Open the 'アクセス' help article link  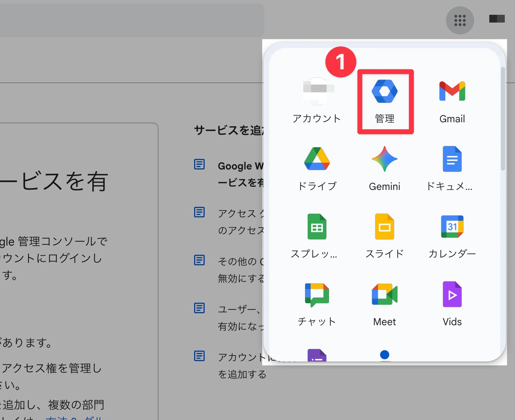241,222
